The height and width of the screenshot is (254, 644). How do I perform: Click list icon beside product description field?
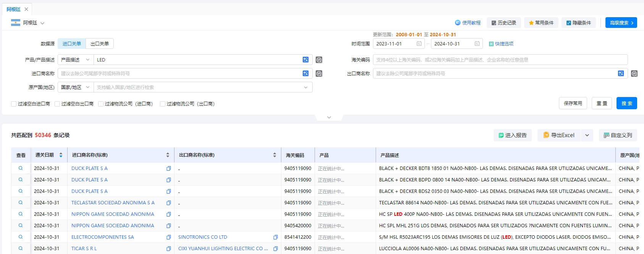pos(319,60)
